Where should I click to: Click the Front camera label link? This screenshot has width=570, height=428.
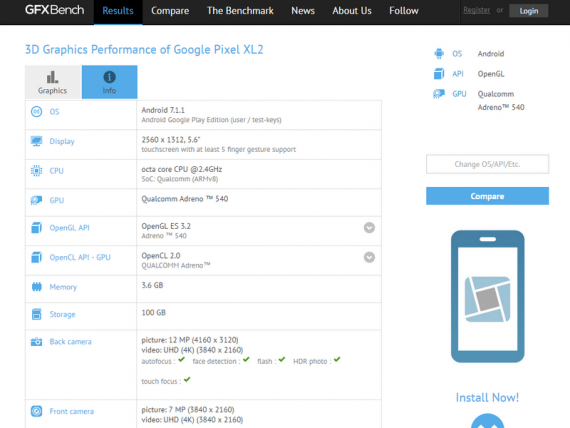coord(72,411)
